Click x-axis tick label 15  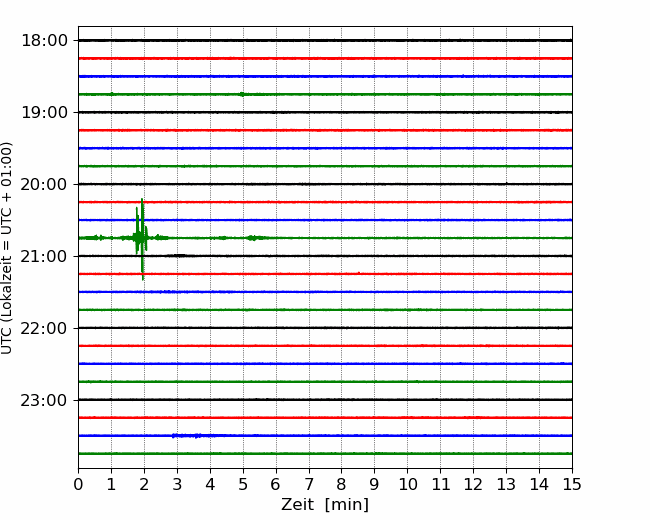[572, 484]
